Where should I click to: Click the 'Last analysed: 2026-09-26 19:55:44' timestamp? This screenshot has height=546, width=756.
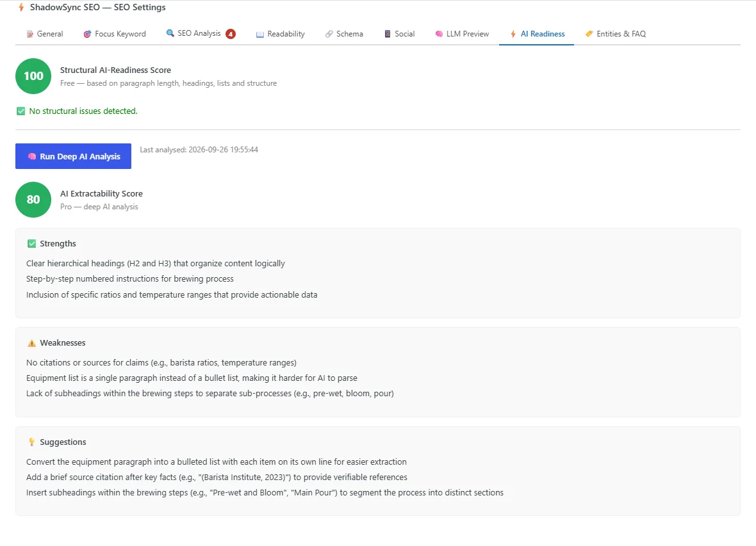[x=199, y=149]
